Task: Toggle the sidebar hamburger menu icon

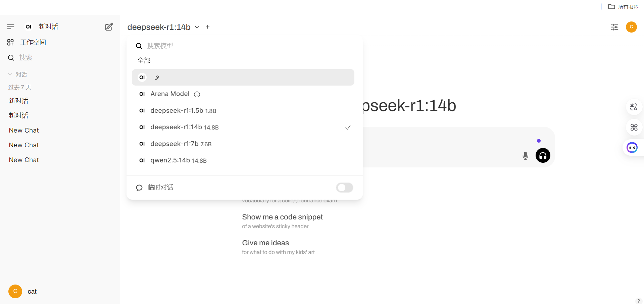Action: [x=11, y=27]
